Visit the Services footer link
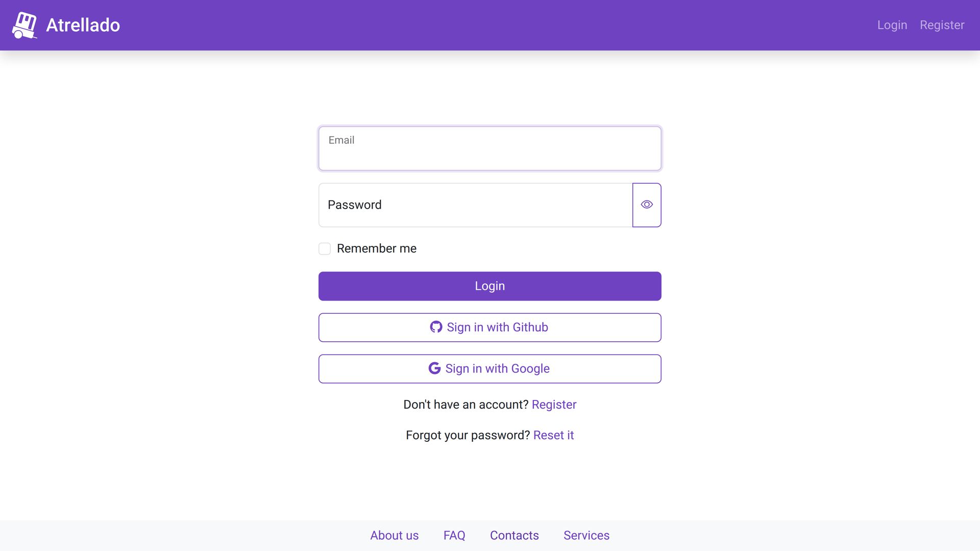 coord(586,535)
